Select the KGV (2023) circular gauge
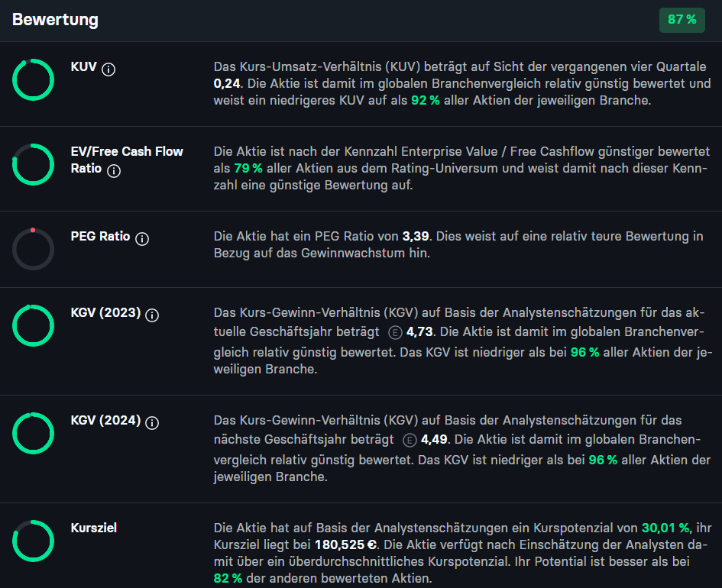This screenshot has height=588, width=722. coord(33,325)
